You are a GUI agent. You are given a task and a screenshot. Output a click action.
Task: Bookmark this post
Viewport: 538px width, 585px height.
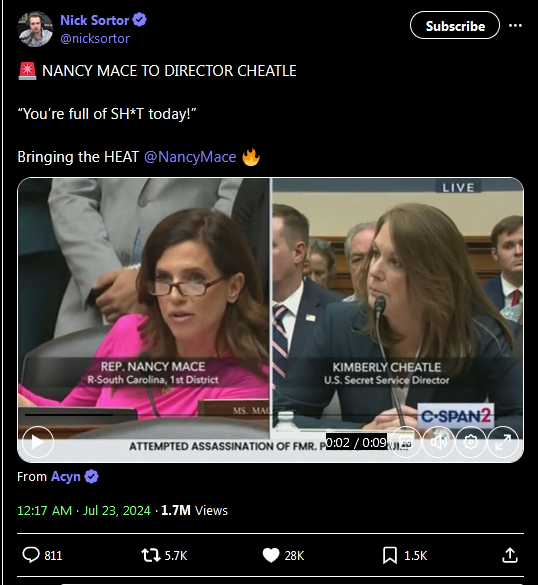[390, 555]
